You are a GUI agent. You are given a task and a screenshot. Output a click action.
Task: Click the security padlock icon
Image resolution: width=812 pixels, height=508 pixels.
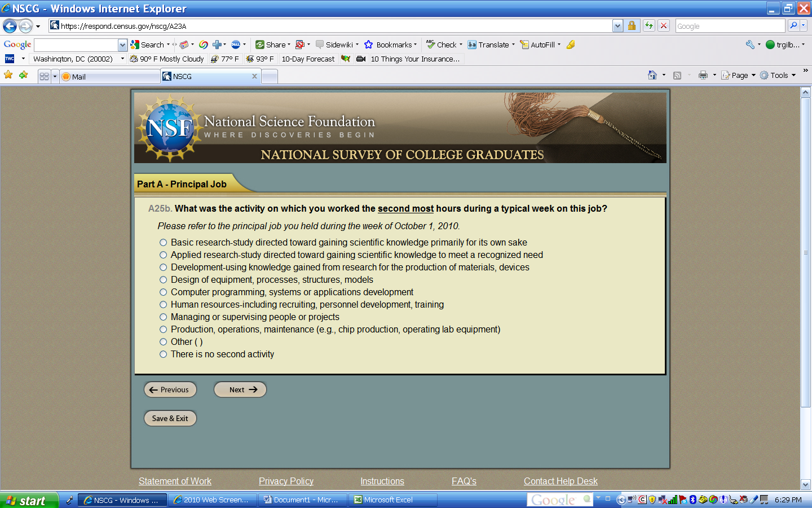(x=632, y=25)
